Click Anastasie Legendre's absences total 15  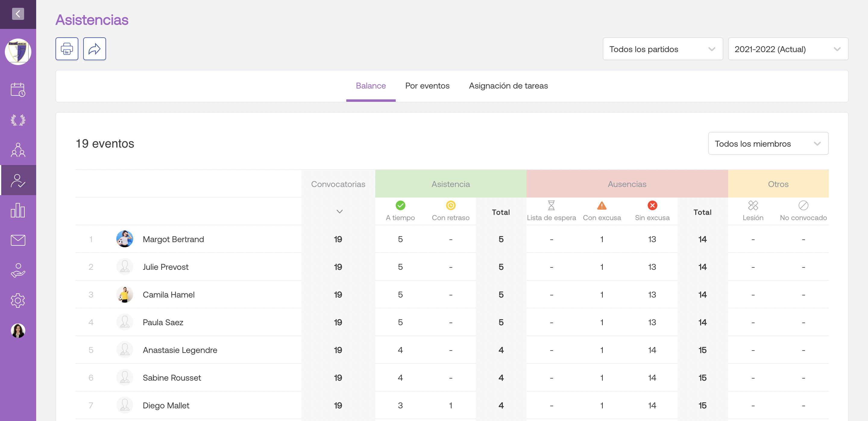tap(702, 350)
